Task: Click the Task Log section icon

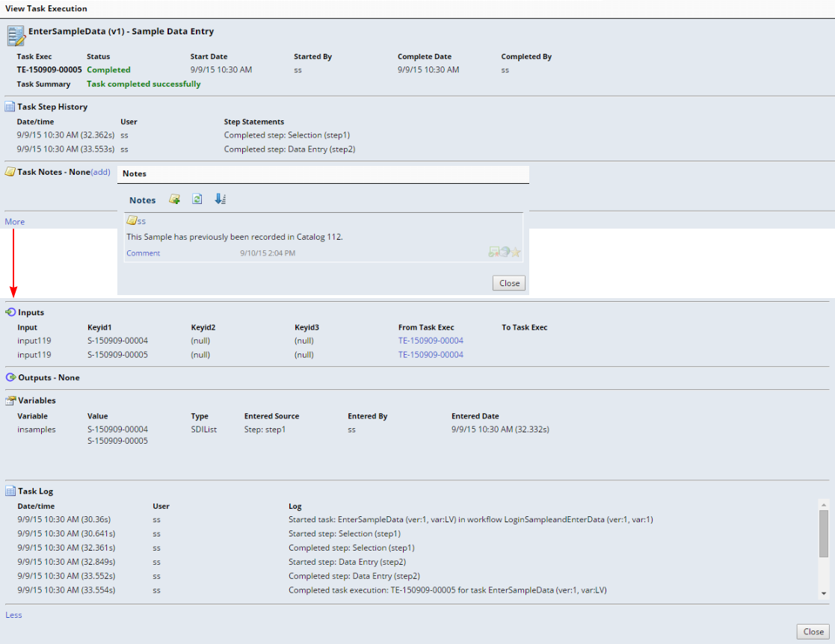Action: point(10,491)
